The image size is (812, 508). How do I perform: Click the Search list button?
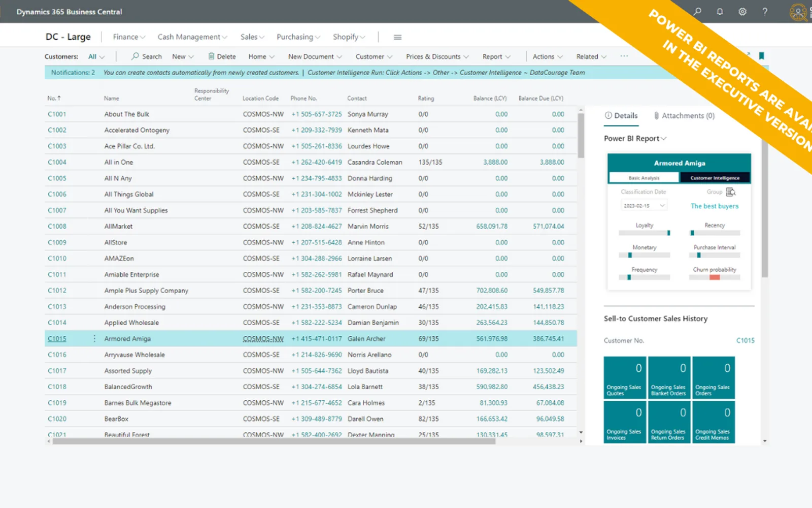146,56
